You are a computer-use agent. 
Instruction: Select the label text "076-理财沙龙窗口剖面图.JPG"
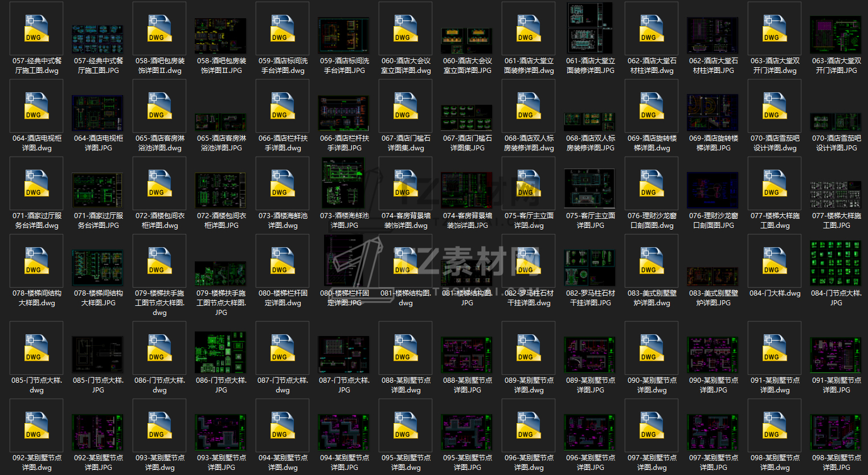(713, 220)
